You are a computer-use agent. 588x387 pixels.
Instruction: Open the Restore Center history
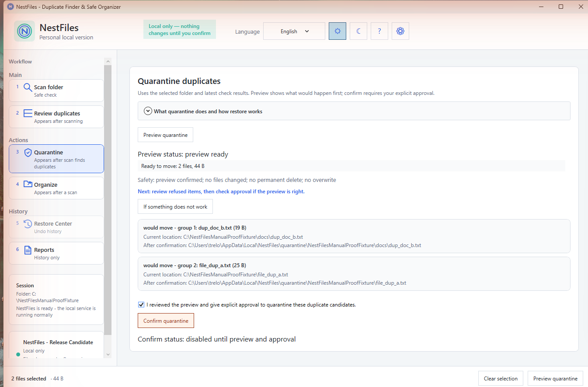[56, 227]
